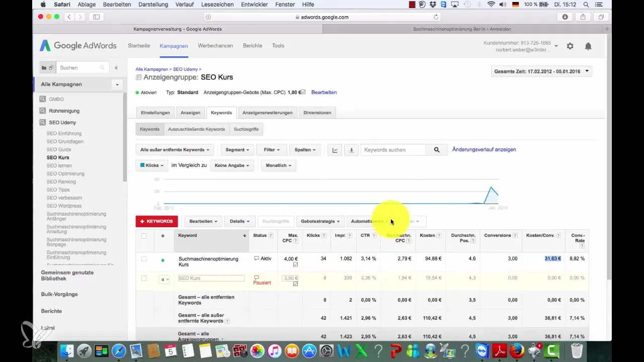Screen dimensions: 644x362
Task: Select all keywords header checkbox
Action: 144,236
